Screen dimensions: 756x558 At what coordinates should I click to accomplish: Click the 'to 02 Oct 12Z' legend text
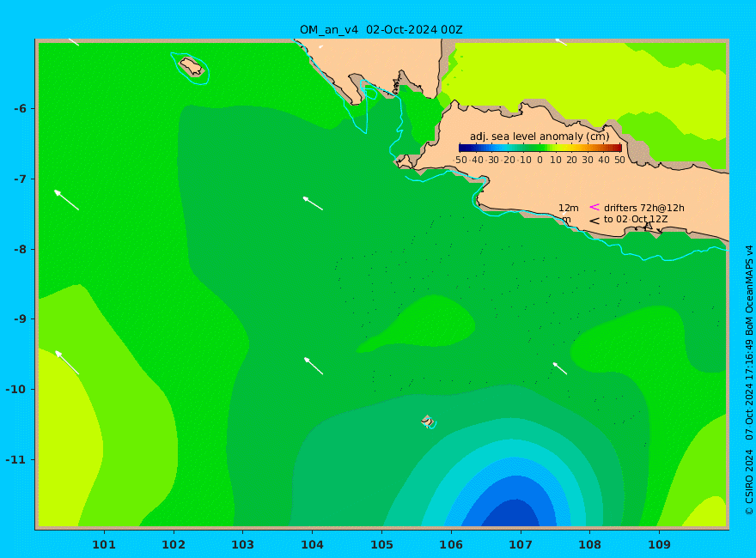pyautogui.click(x=636, y=219)
